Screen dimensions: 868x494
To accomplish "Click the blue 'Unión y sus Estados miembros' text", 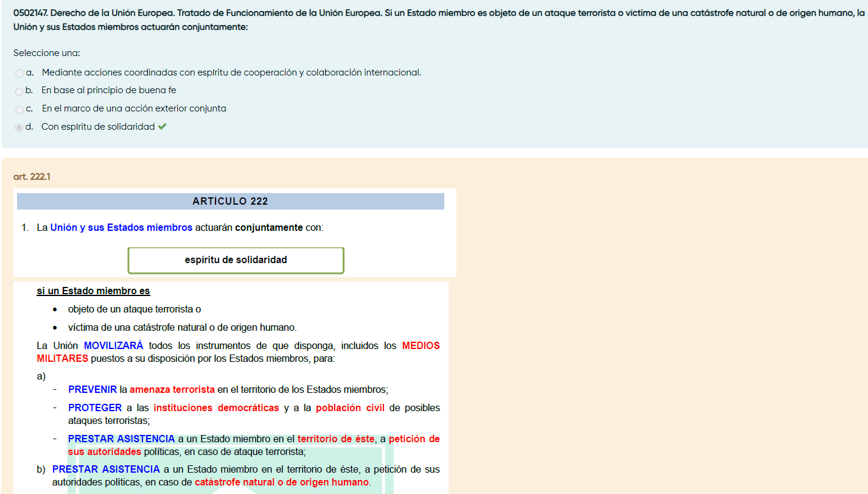I will tap(121, 228).
